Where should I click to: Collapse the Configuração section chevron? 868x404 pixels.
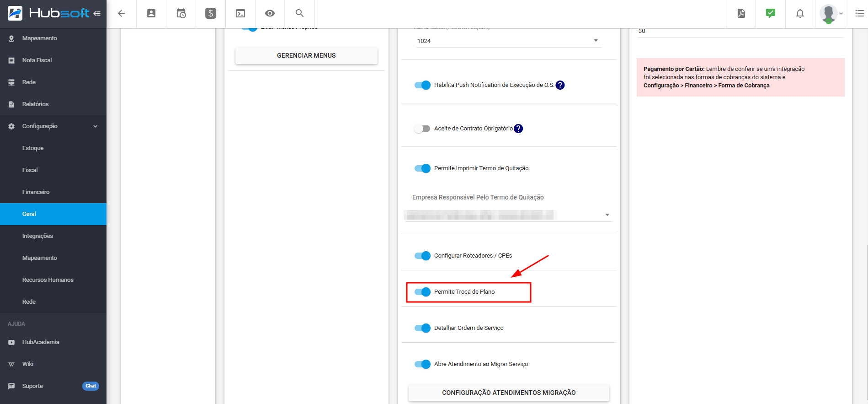(96, 126)
